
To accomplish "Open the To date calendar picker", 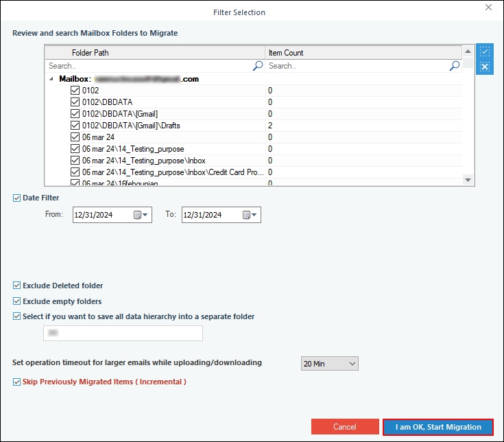I will click(250, 215).
